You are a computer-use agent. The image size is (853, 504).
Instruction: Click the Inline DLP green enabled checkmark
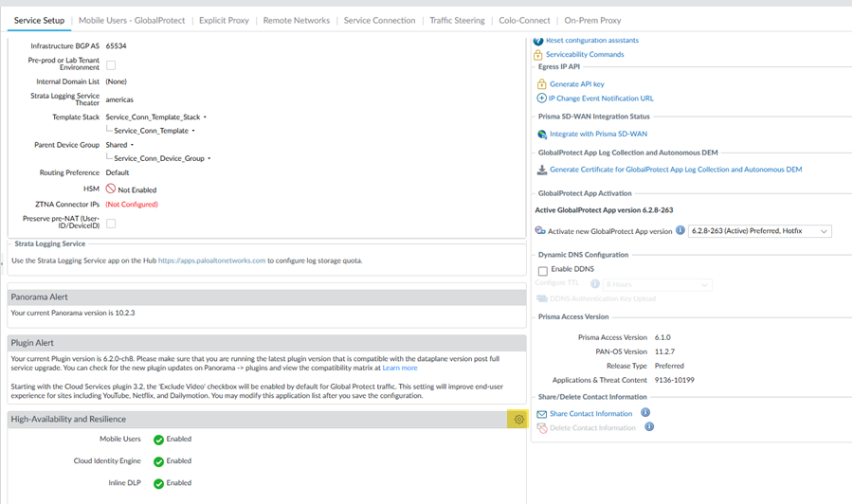click(159, 484)
